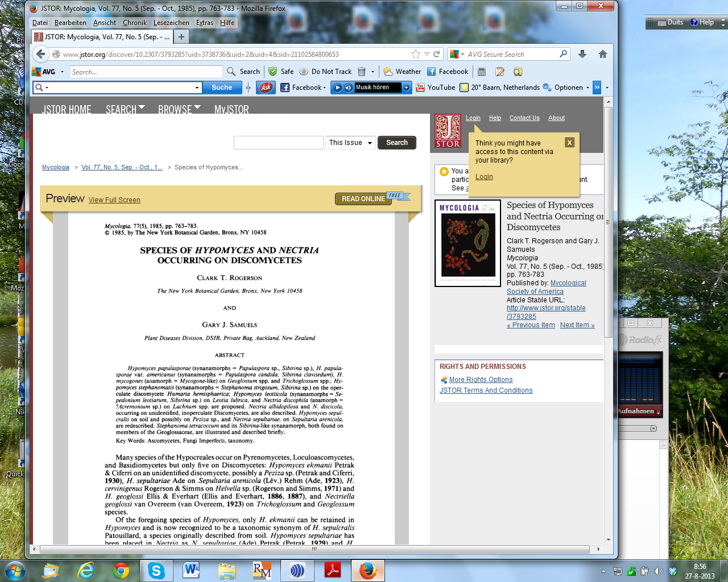This screenshot has height=582, width=728.
Task: Go to the Firefox home page icon
Action: click(x=603, y=54)
